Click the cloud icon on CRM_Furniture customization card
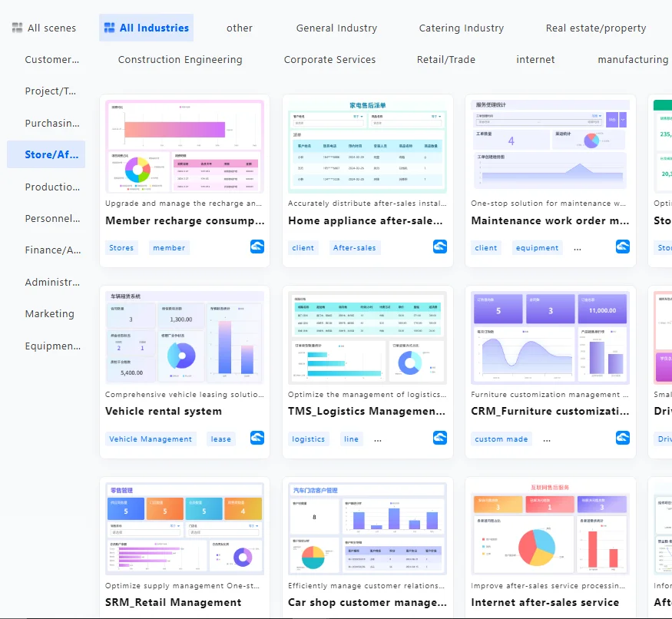The image size is (672, 619). coord(622,438)
